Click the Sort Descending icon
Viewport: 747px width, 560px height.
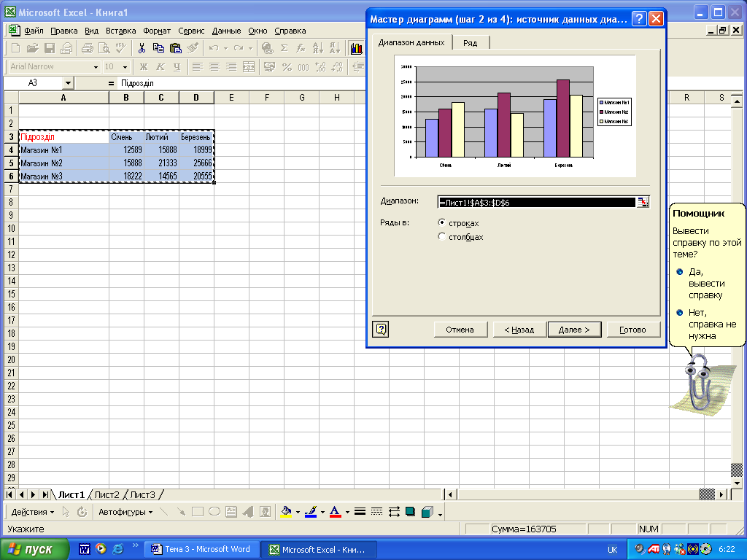point(334,48)
